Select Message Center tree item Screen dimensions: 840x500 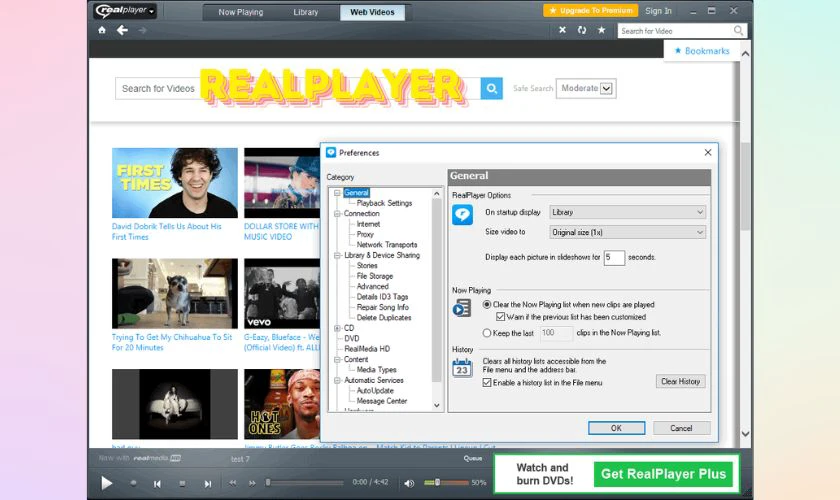click(x=381, y=401)
